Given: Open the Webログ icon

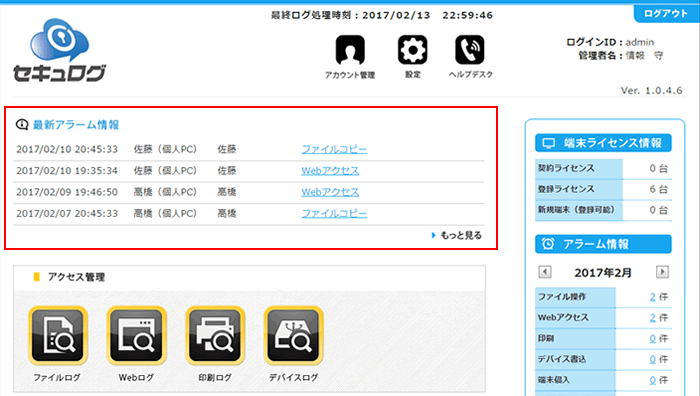Looking at the screenshot, I should pos(136,335).
